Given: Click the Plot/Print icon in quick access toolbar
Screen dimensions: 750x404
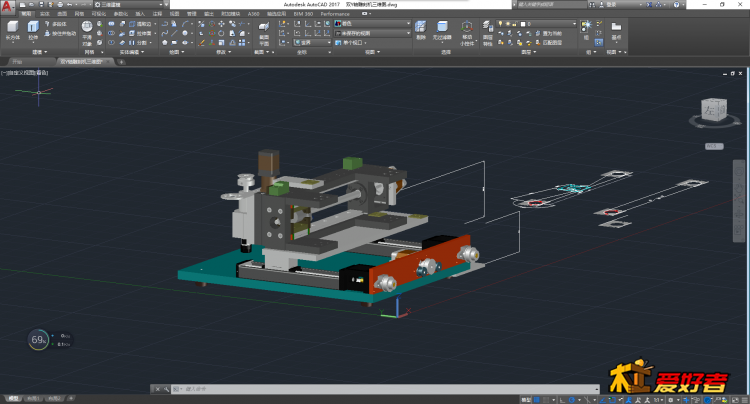Looking at the screenshot, I should (x=60, y=5).
